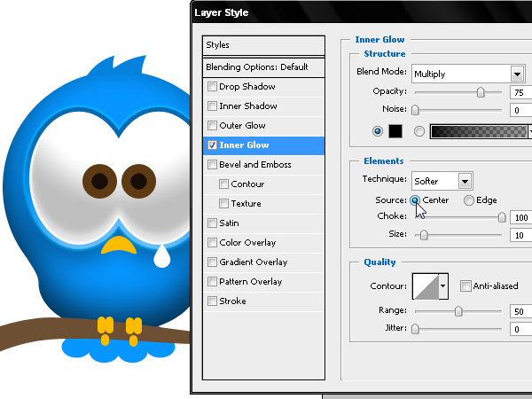Uncheck the Inner Glow effect
The width and height of the screenshot is (532, 399).
point(212,145)
